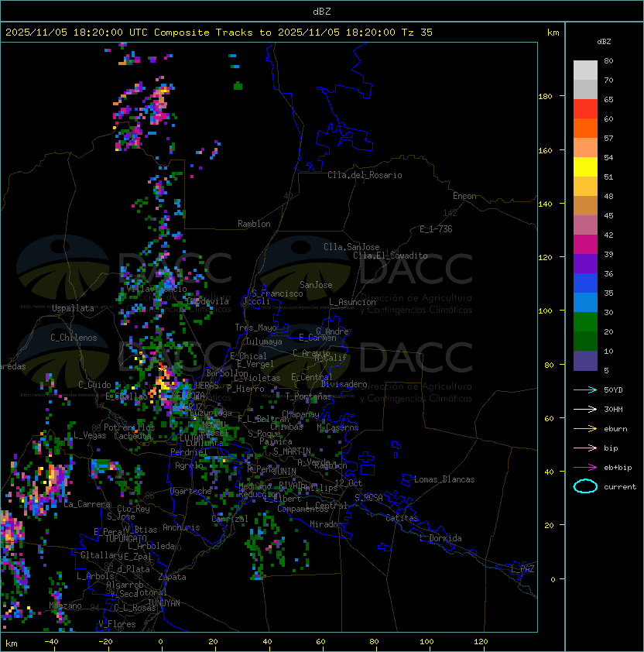Click the 'V_Flores' map label
This screenshot has height=652, width=644.
[117, 624]
